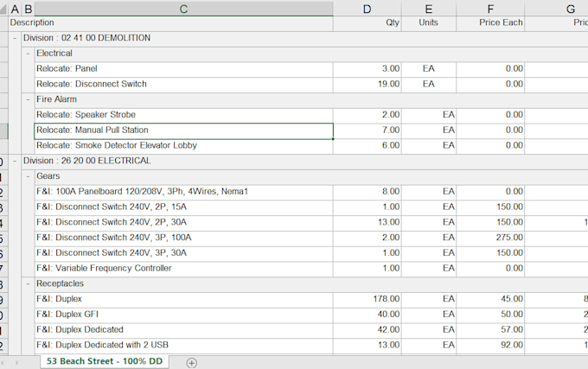Add a new sheet with plus icon
Viewport: 588px width, 369px height.
click(x=192, y=363)
